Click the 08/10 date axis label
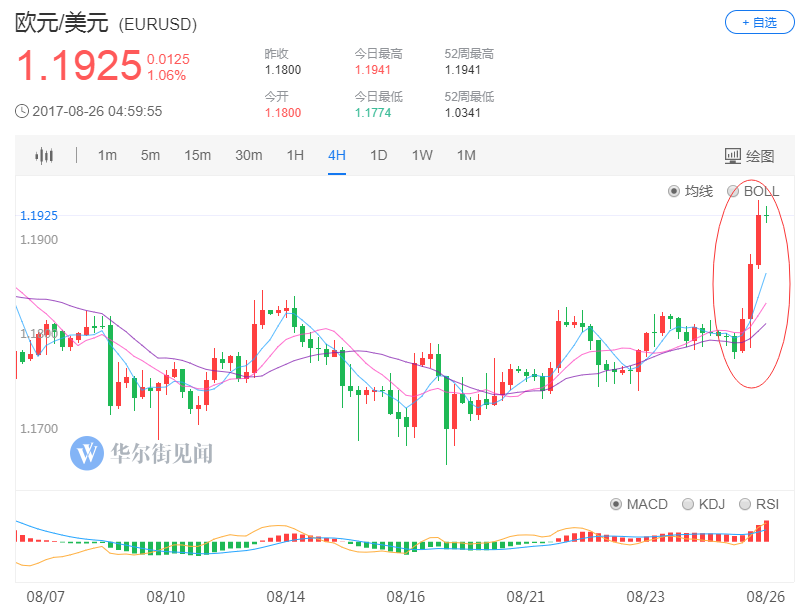The width and height of the screenshot is (807, 615). (x=166, y=597)
